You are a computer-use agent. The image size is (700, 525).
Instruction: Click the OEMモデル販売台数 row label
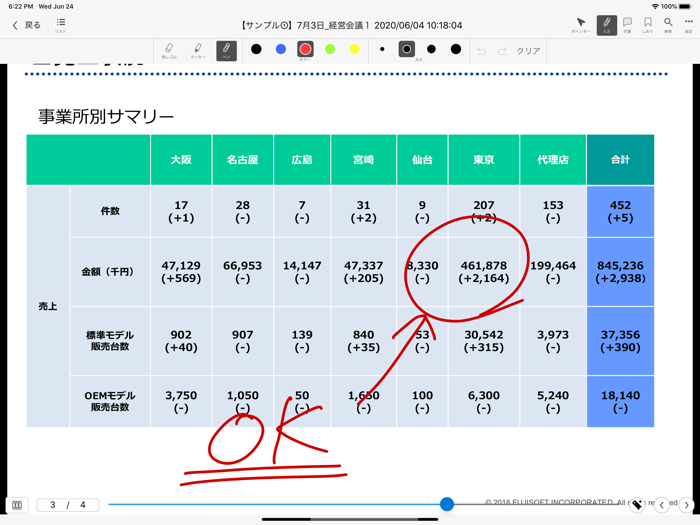click(110, 401)
